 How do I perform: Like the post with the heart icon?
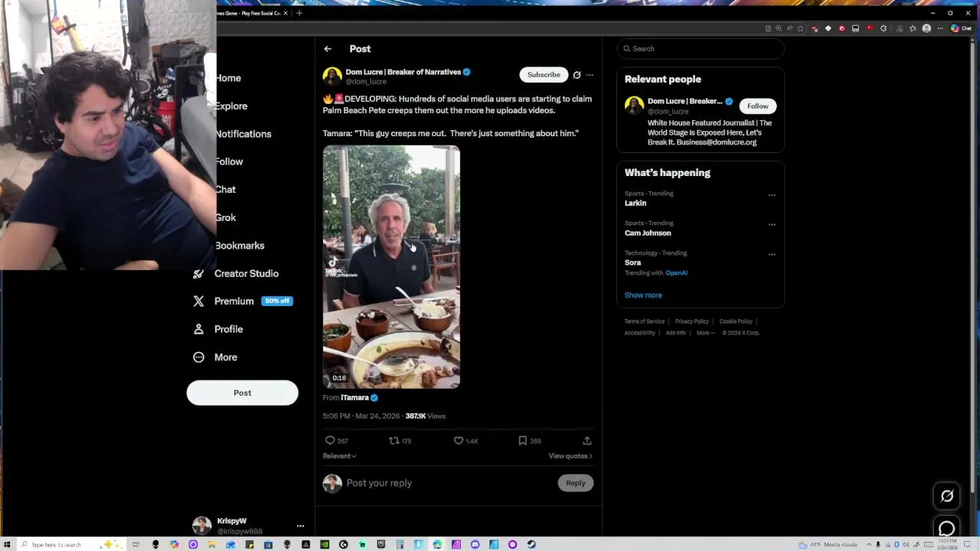pos(458,441)
